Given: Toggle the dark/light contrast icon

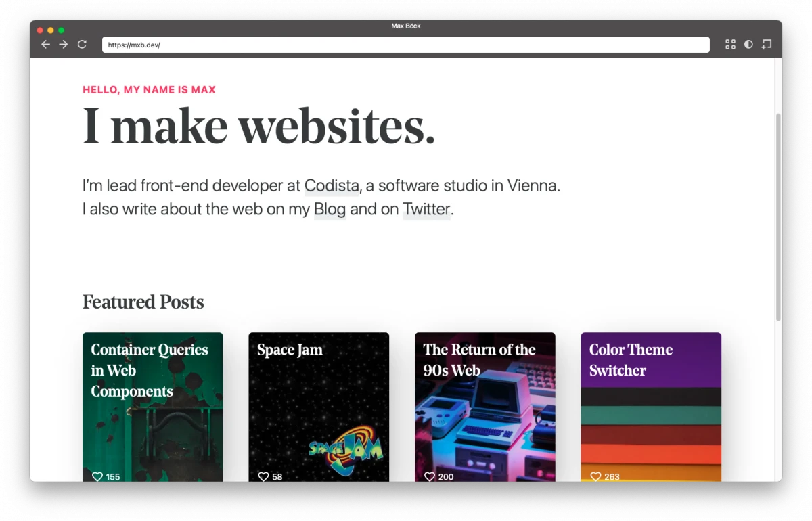Looking at the screenshot, I should click(748, 45).
